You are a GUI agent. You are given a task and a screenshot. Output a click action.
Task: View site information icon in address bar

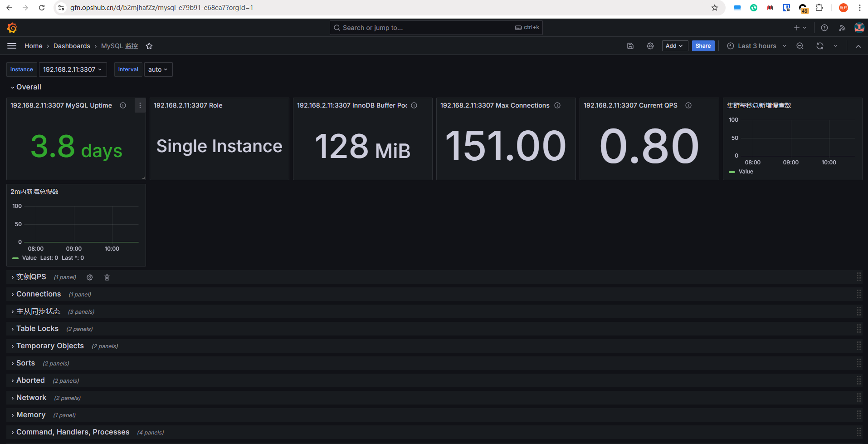point(61,8)
